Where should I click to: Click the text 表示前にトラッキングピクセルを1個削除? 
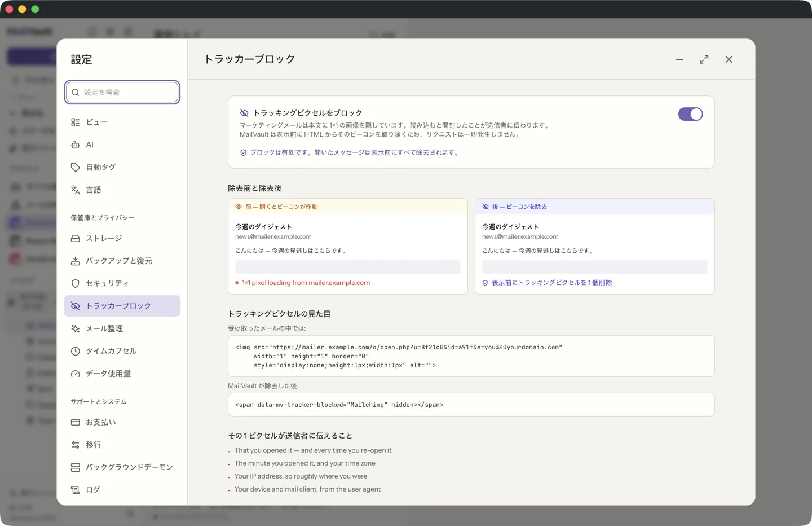pyautogui.click(x=551, y=283)
